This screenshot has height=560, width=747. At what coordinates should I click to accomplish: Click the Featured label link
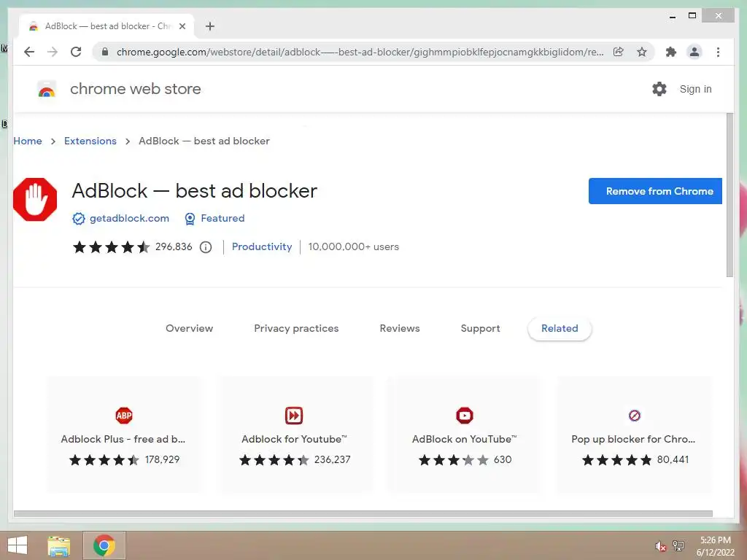pyautogui.click(x=222, y=218)
